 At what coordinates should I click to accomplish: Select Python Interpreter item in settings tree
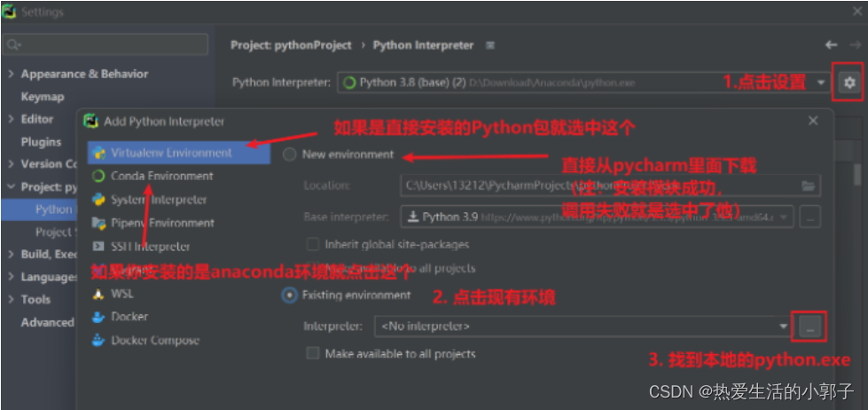(39, 209)
